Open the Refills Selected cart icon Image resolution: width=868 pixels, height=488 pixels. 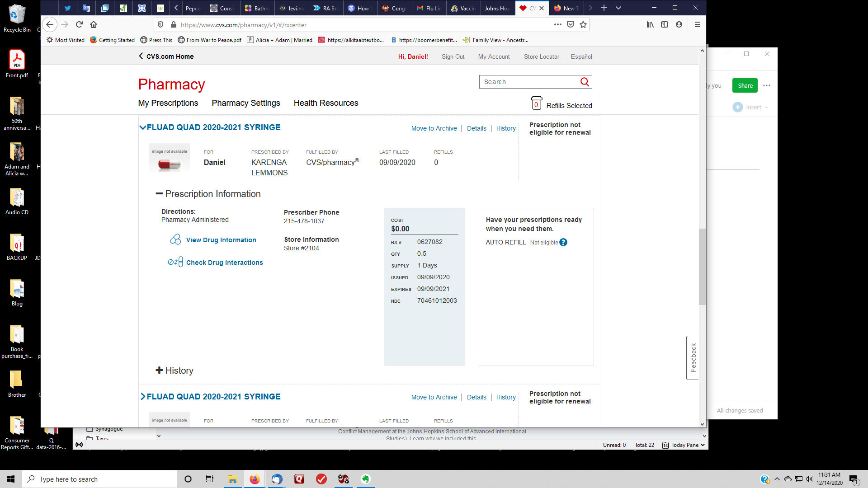point(536,103)
